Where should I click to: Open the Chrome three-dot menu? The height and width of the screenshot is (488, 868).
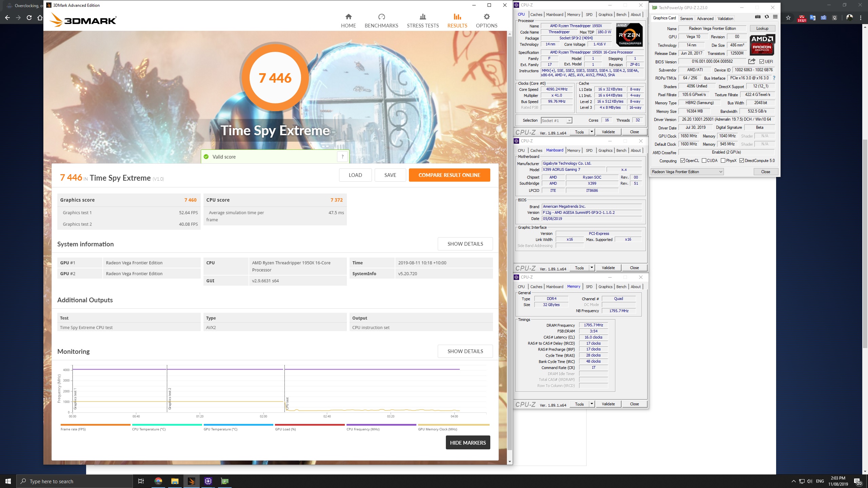pyautogui.click(x=861, y=18)
